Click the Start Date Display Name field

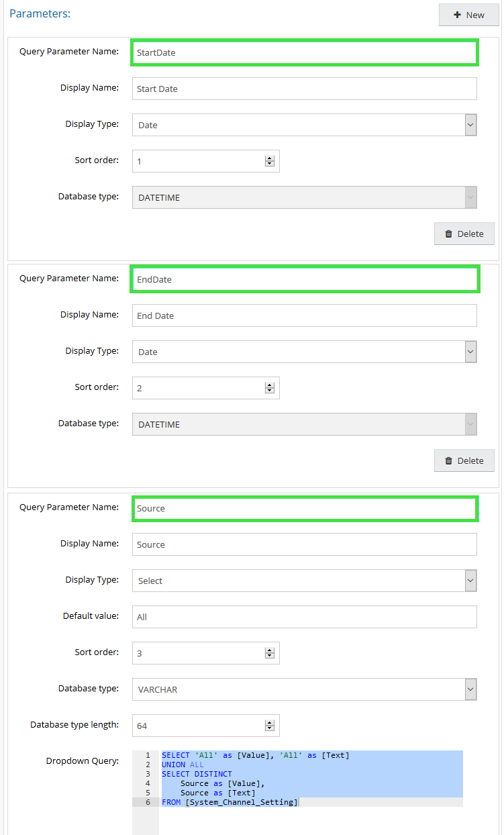[304, 89]
